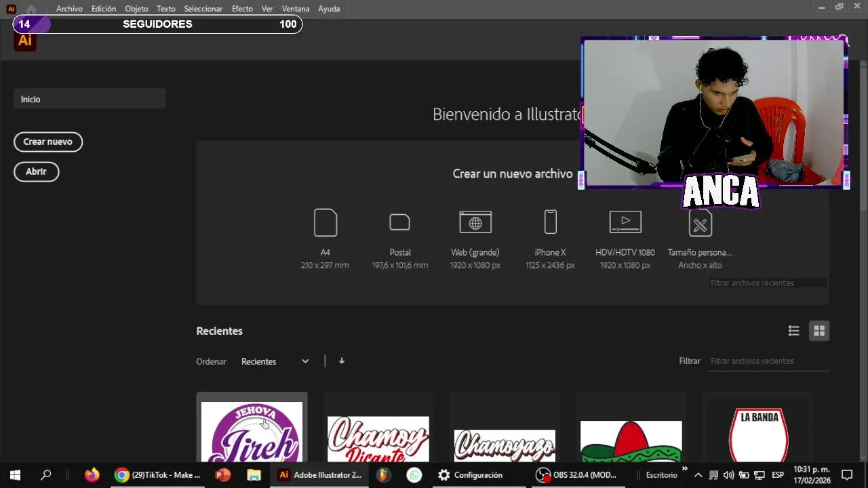The height and width of the screenshot is (488, 868).
Task: Open the Windows notification center
Action: 847,475
